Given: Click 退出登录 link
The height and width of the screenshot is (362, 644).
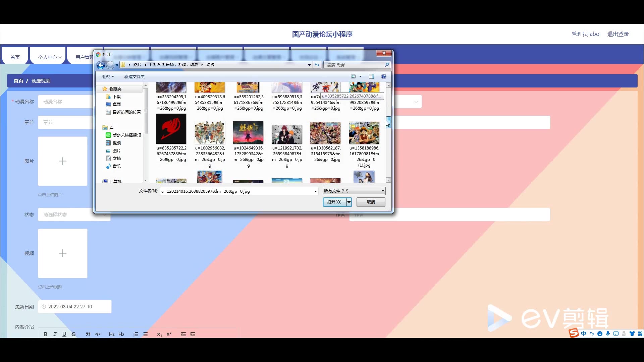Looking at the screenshot, I should 618,34.
